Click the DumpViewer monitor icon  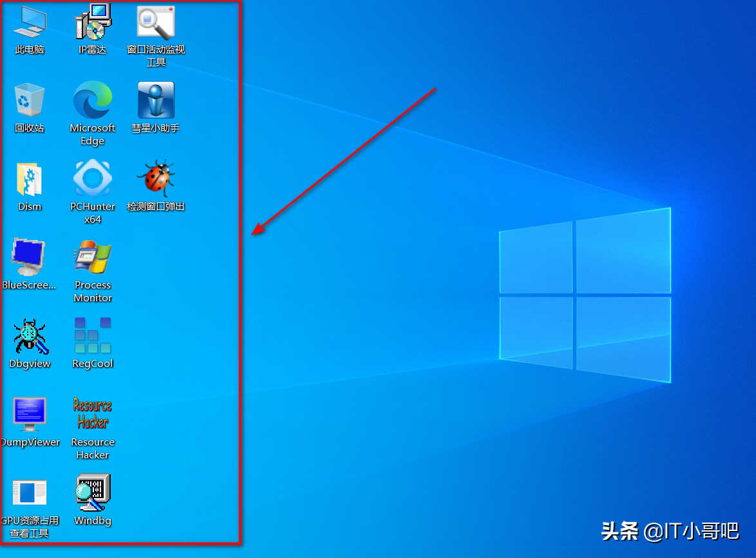tap(30, 414)
